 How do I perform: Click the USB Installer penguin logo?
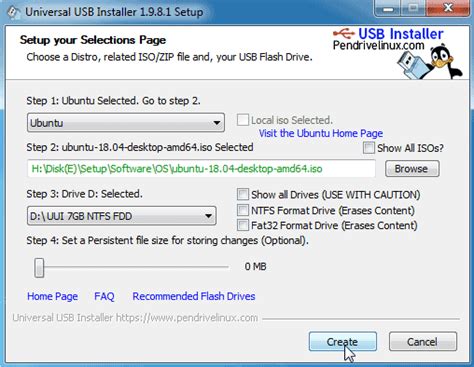point(430,63)
